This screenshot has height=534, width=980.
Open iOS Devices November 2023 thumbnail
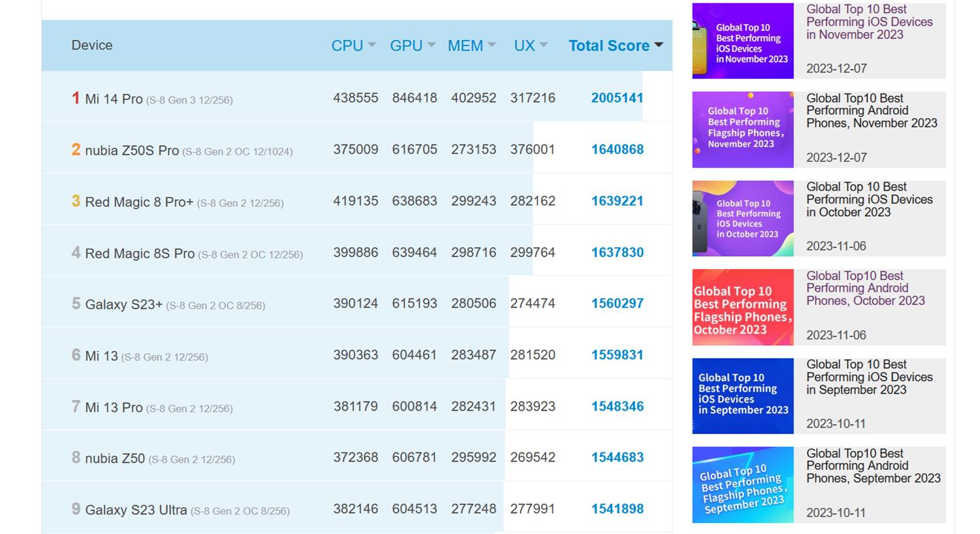click(743, 40)
